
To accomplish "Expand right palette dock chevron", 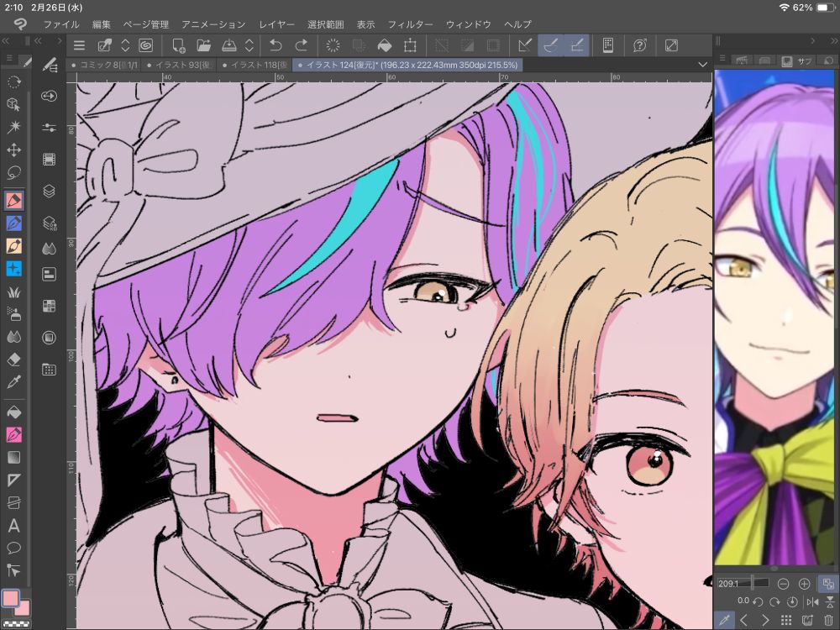I will (812, 40).
